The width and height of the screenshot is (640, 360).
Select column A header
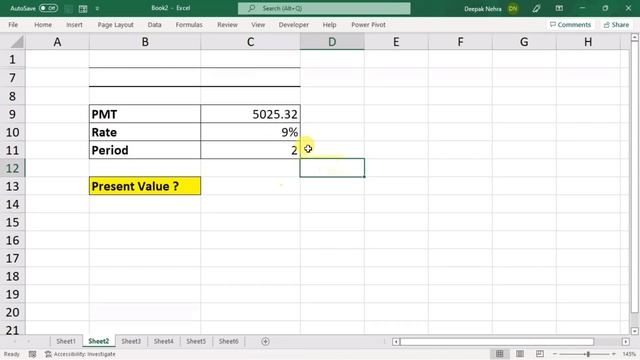(57, 42)
